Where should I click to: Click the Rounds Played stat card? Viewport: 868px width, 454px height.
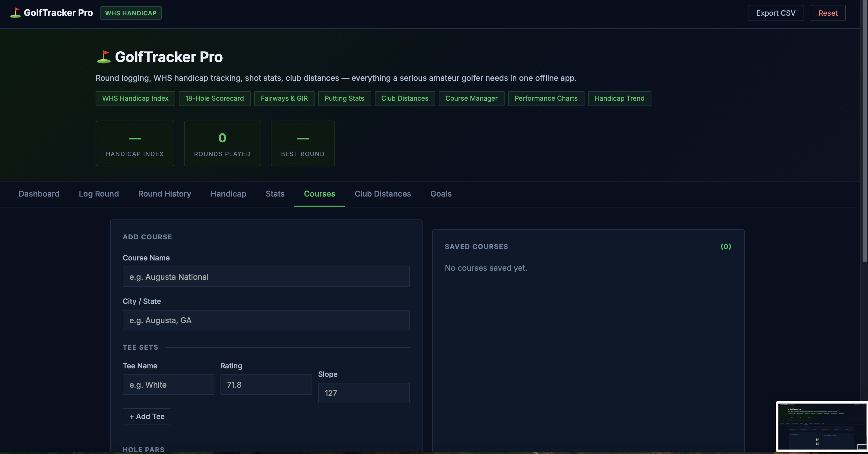(222, 143)
